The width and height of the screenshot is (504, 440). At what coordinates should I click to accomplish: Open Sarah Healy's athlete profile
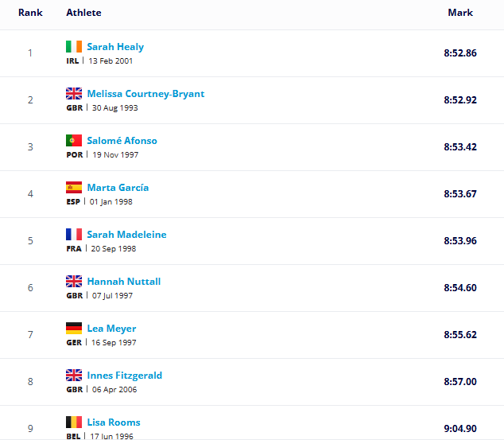coord(115,47)
